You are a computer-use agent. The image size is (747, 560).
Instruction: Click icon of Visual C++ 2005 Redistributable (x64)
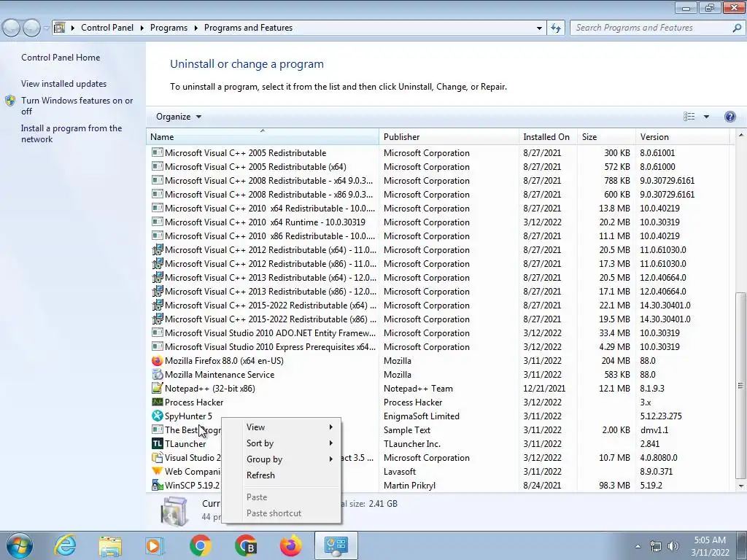click(158, 167)
